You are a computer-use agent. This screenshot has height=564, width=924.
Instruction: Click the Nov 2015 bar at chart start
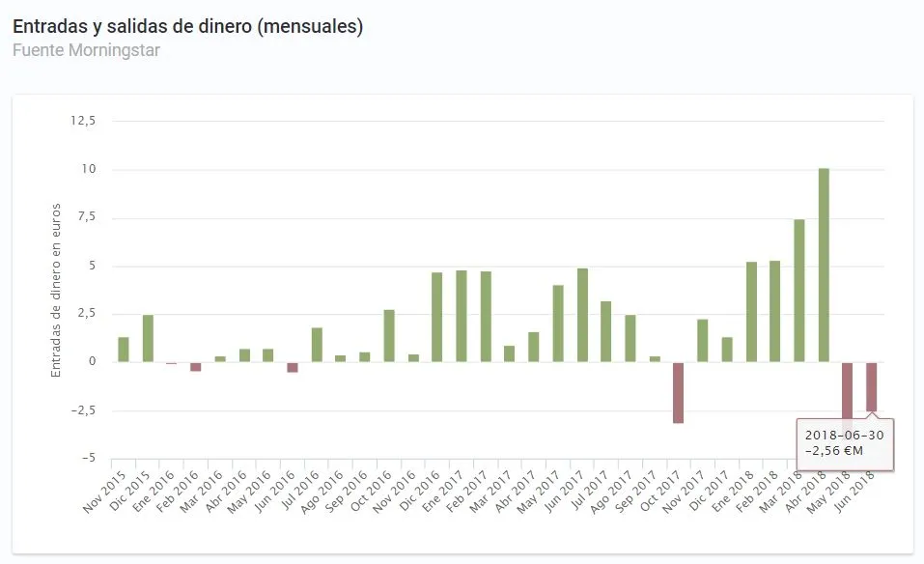pos(124,350)
